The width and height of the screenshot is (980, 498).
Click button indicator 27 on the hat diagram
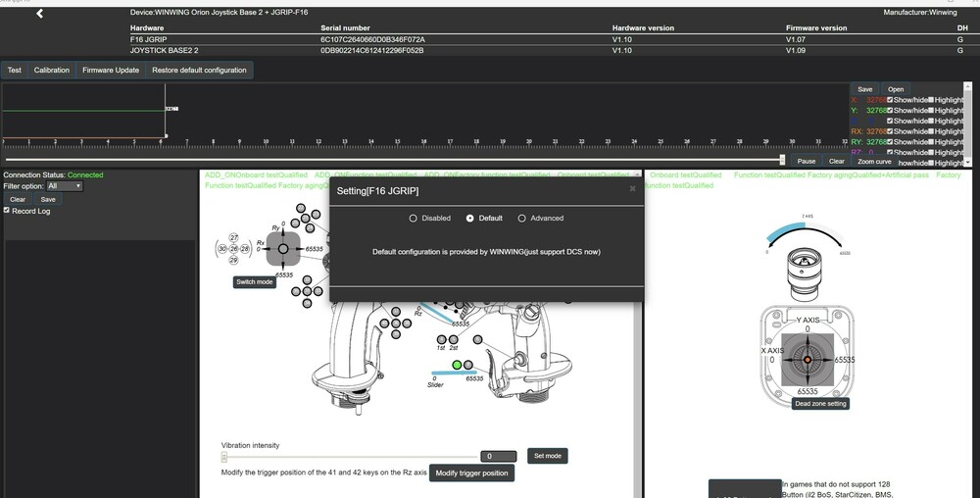[234, 237]
